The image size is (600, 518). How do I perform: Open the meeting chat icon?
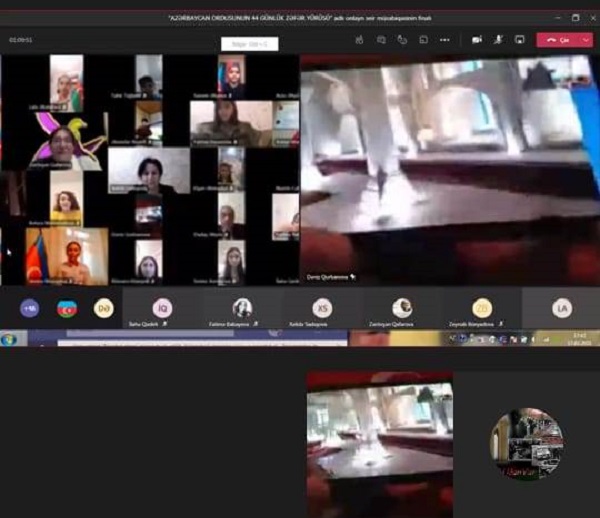(381, 40)
